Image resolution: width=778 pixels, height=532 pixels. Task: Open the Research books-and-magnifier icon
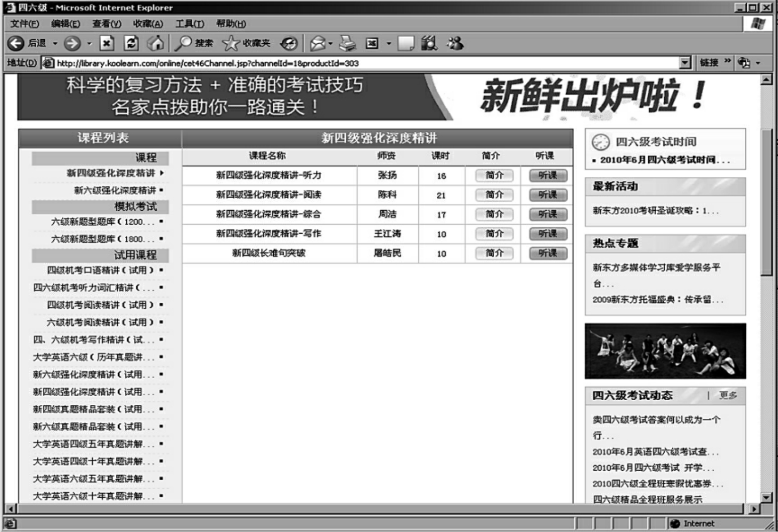[429, 44]
